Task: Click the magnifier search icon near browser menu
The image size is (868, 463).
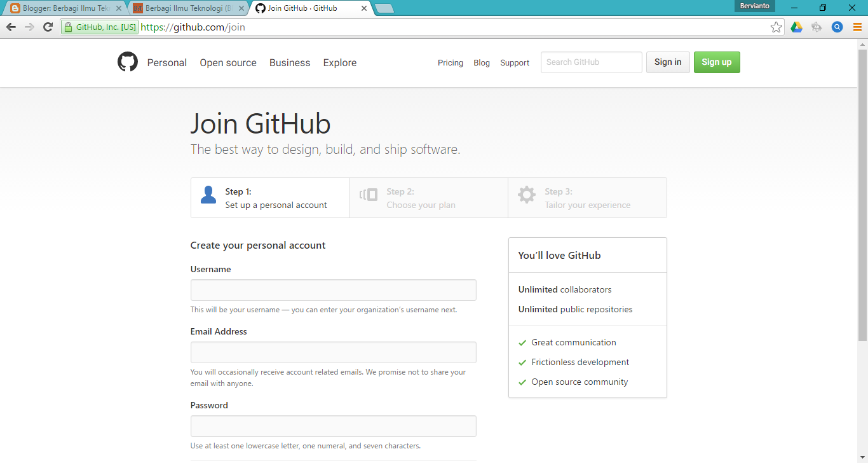Action: [x=837, y=27]
